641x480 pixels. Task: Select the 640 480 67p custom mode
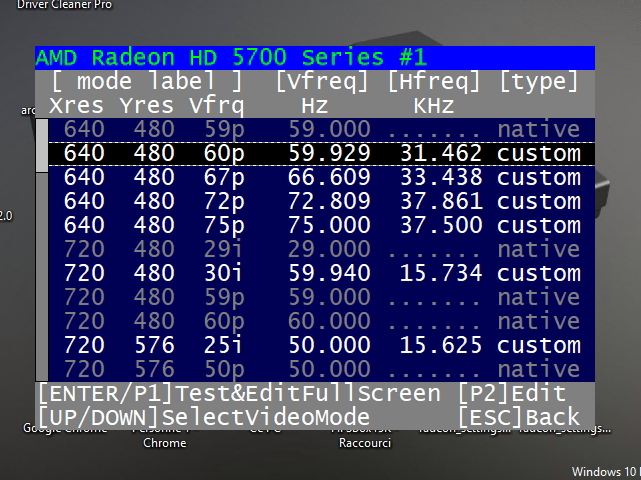[321, 177]
